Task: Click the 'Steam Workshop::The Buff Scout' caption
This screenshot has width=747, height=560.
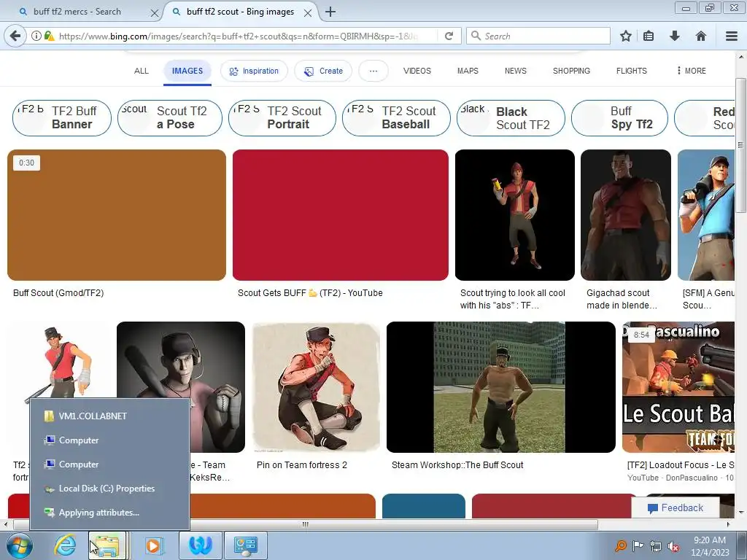Action: click(457, 464)
